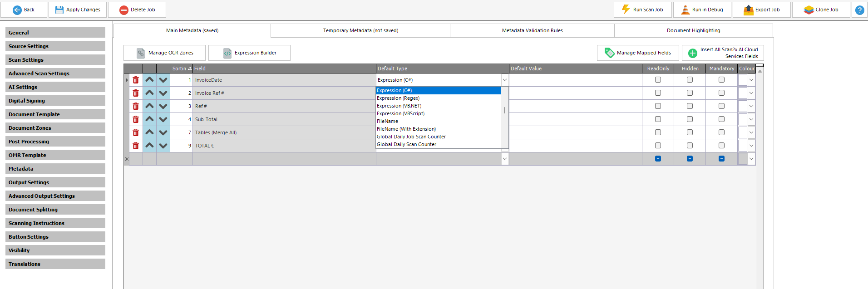This screenshot has height=289, width=868.
Task: Select Expression (Regex) from dropdown list
Action: click(x=398, y=98)
